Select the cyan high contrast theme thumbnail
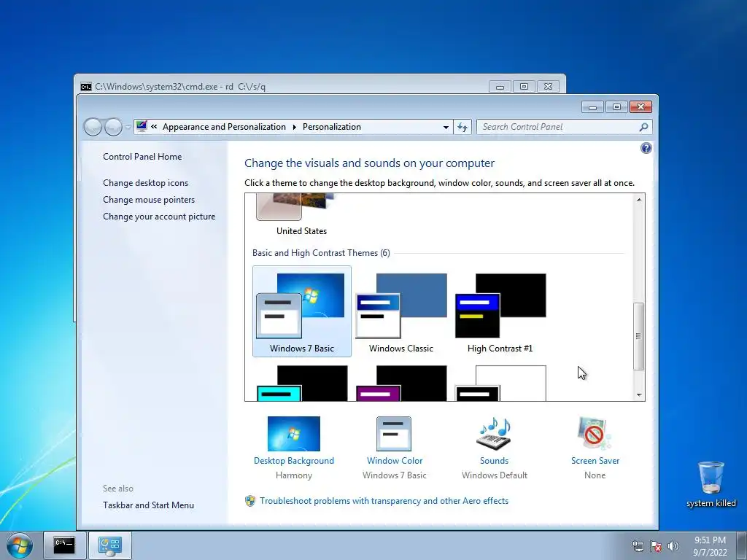Screen dimensions: 747x560 tap(302, 383)
